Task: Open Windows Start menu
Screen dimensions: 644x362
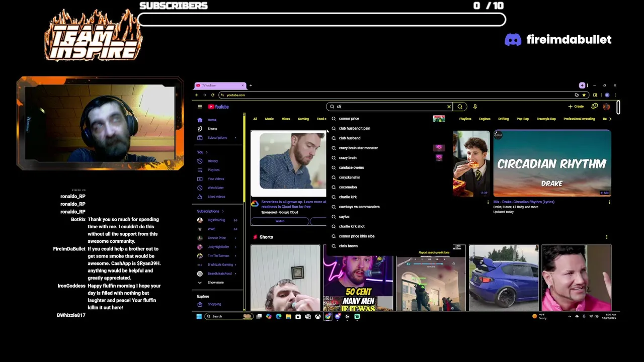Action: [x=199, y=316]
